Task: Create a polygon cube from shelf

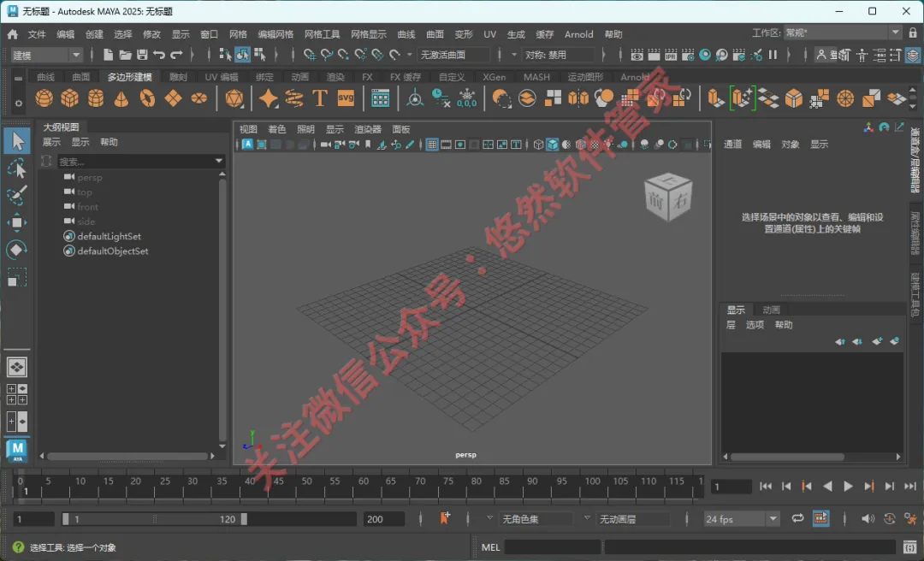Action: pyautogui.click(x=69, y=97)
